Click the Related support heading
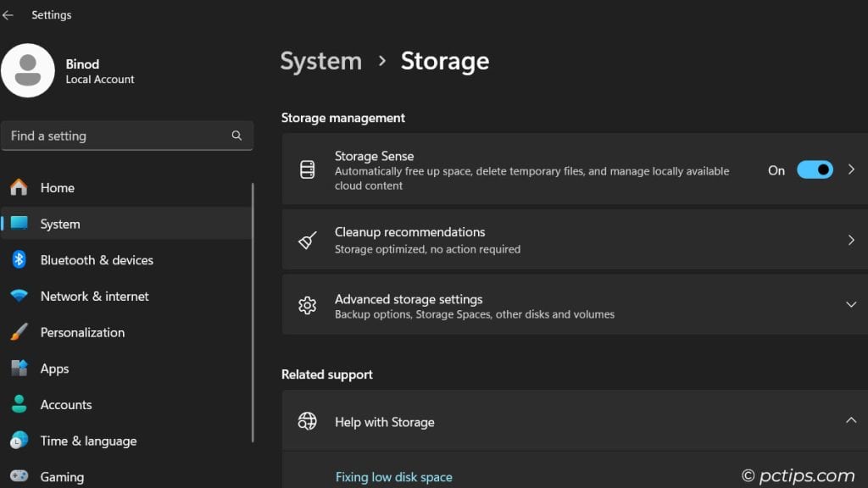Image resolution: width=868 pixels, height=488 pixels. [x=327, y=374]
